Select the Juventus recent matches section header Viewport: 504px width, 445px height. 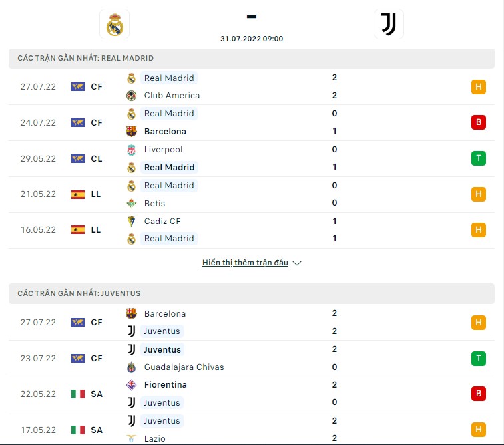pyautogui.click(x=252, y=294)
